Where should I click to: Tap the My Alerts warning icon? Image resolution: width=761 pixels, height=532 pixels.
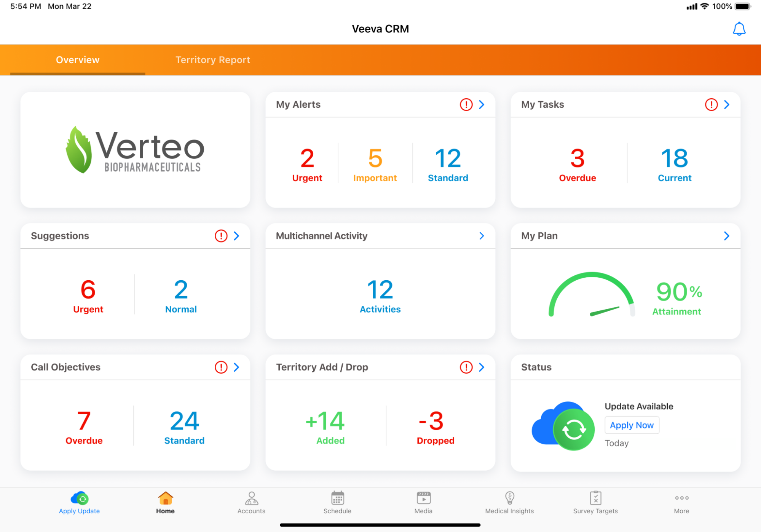click(x=466, y=104)
